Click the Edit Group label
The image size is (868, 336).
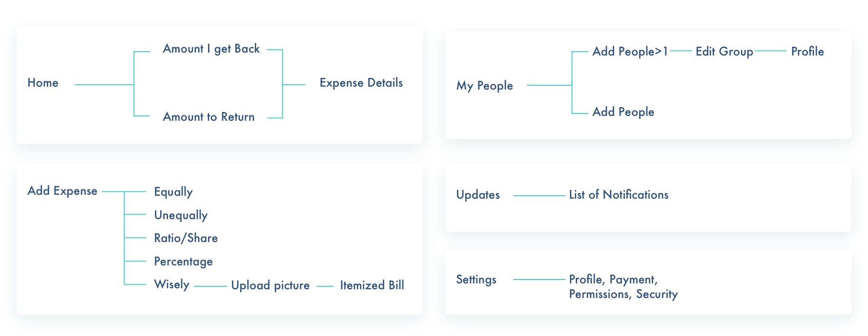pos(724,52)
